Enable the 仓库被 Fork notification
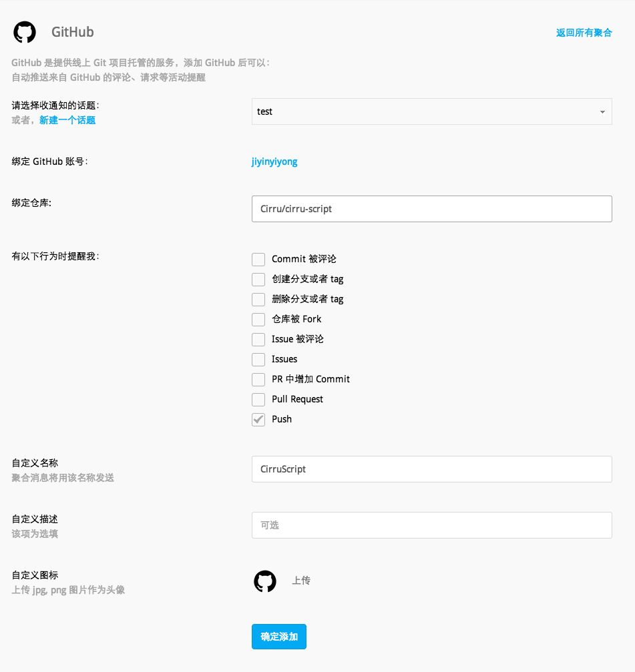 [258, 319]
